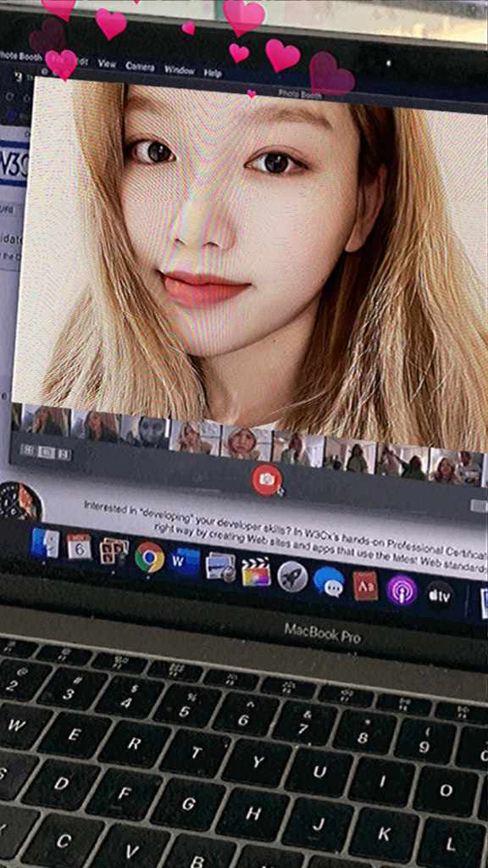Open the Camera menu
The height and width of the screenshot is (868, 488).
coord(140,66)
